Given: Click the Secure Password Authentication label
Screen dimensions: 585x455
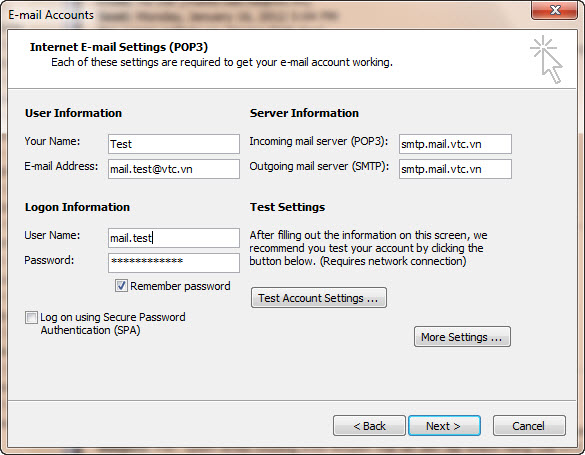Looking at the screenshot, I should 113,324.
